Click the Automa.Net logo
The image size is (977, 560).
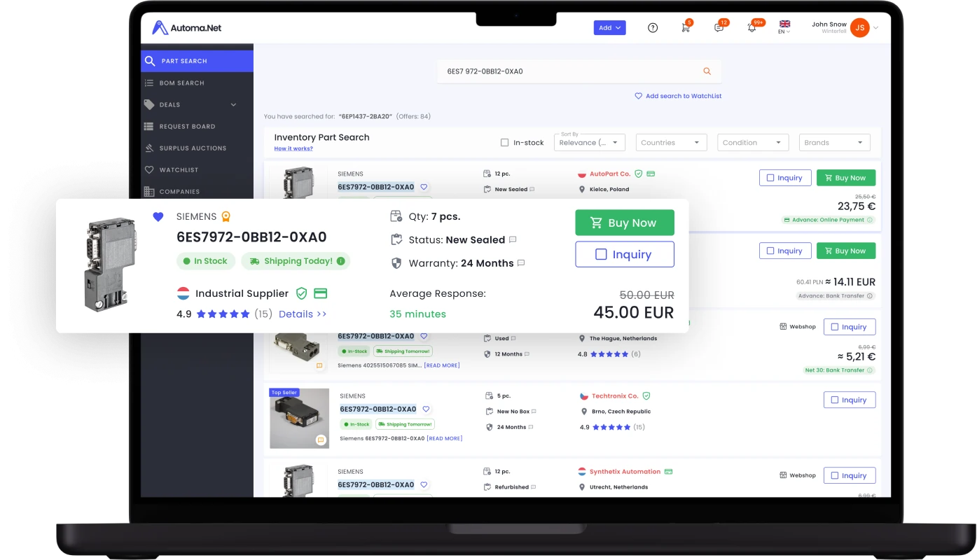pyautogui.click(x=187, y=28)
